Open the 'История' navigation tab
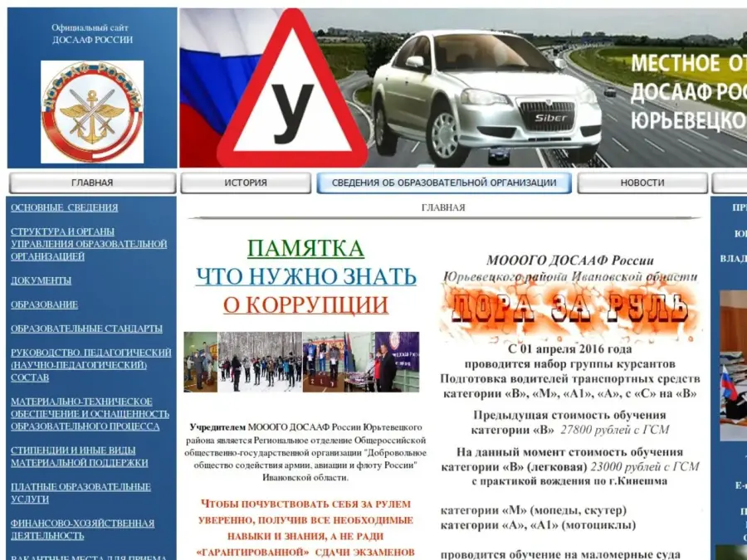Image resolution: width=747 pixels, height=560 pixels. click(246, 183)
